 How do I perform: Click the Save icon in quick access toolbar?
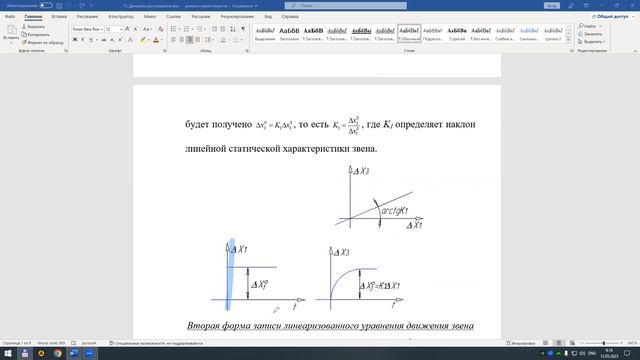coord(60,5)
